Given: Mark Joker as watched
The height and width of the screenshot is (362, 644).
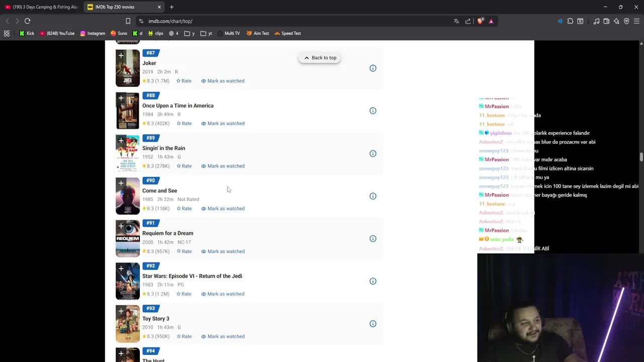Looking at the screenshot, I should point(223,81).
